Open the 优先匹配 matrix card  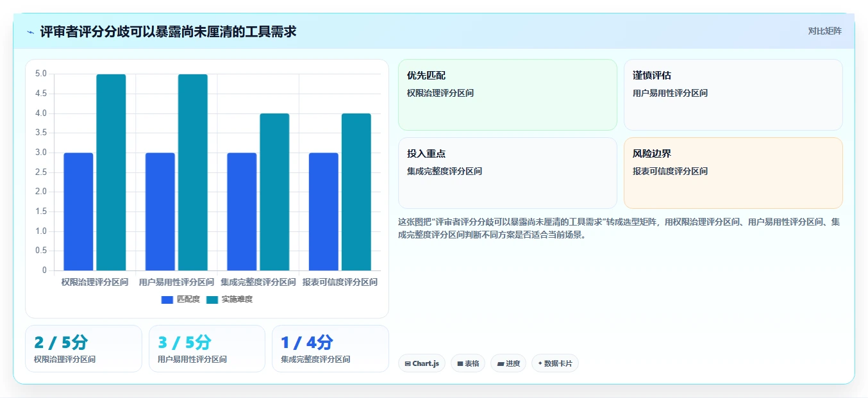(508, 95)
